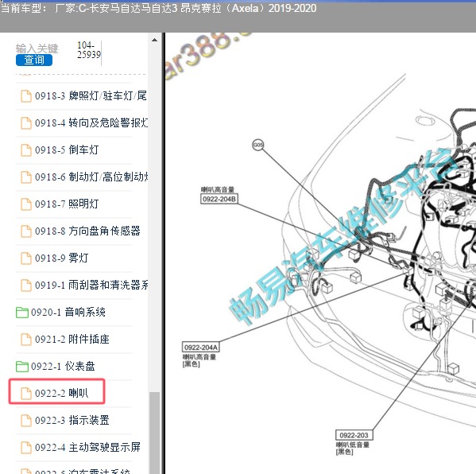Click the sidebar scroll-up arrow
The width and height of the screenshot is (476, 474).
(154, 40)
